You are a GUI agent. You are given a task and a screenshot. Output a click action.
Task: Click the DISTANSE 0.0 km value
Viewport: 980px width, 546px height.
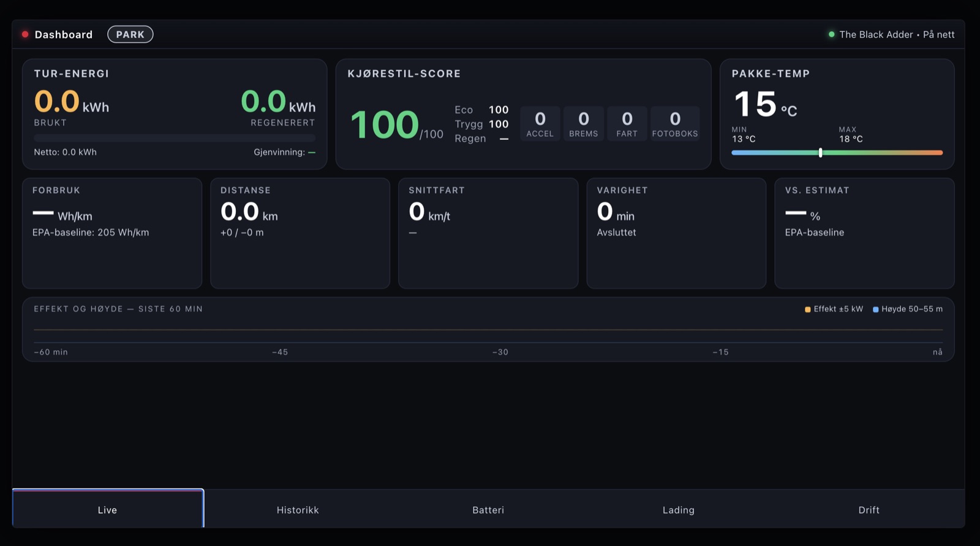click(x=249, y=212)
